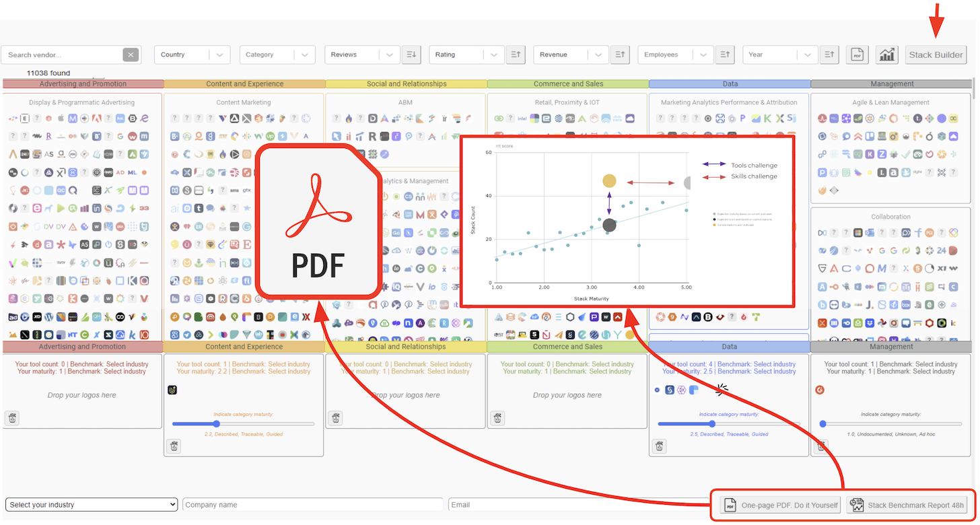Screen dimensions: 980x525
Task: Click the Management category maturity slider
Action: 891,424
